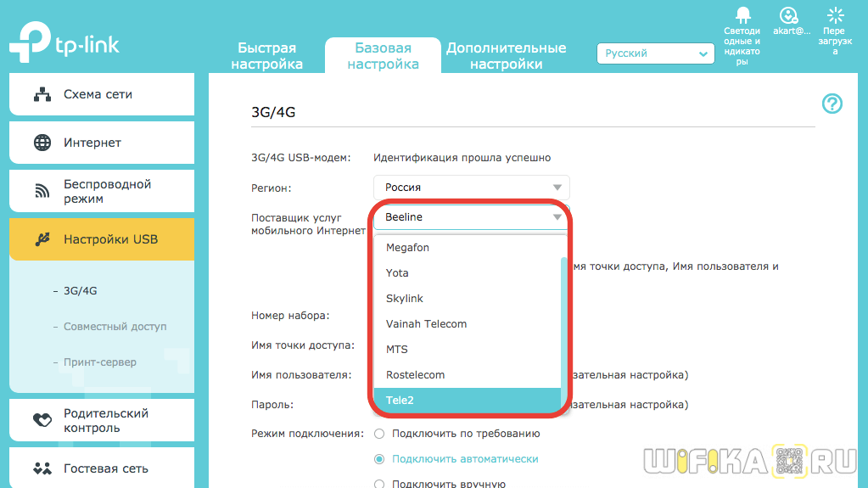Open the Беспроводной режим section
The image size is (868, 488).
pos(102,191)
